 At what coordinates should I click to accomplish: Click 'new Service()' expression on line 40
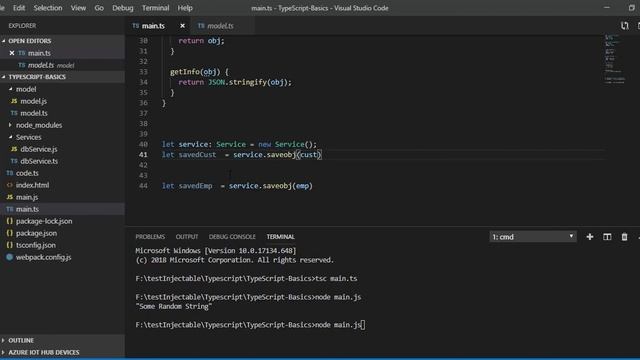point(287,144)
